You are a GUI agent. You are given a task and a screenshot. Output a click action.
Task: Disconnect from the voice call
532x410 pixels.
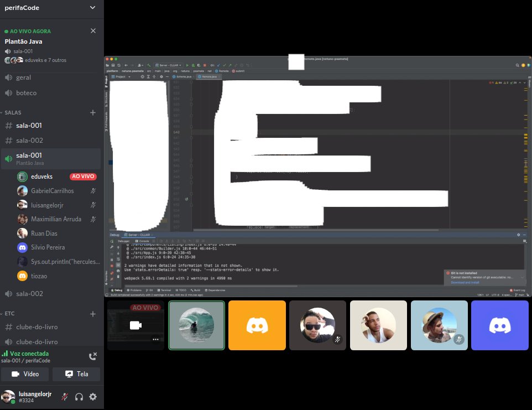click(92, 356)
